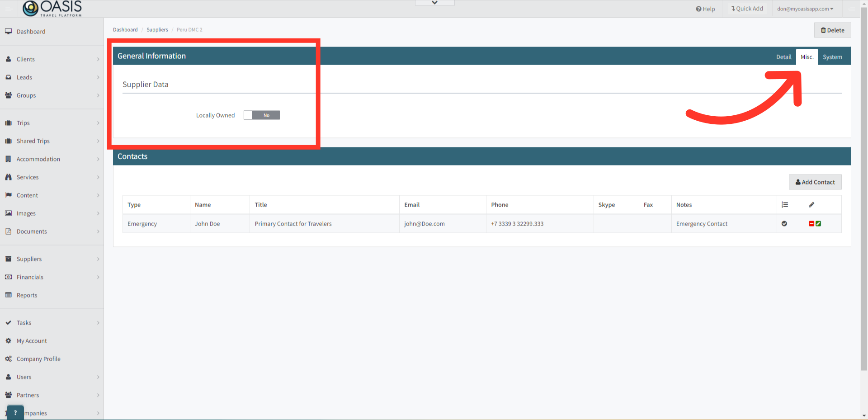This screenshot has height=420, width=868.
Task: Switch to the System tab
Action: [x=832, y=57]
